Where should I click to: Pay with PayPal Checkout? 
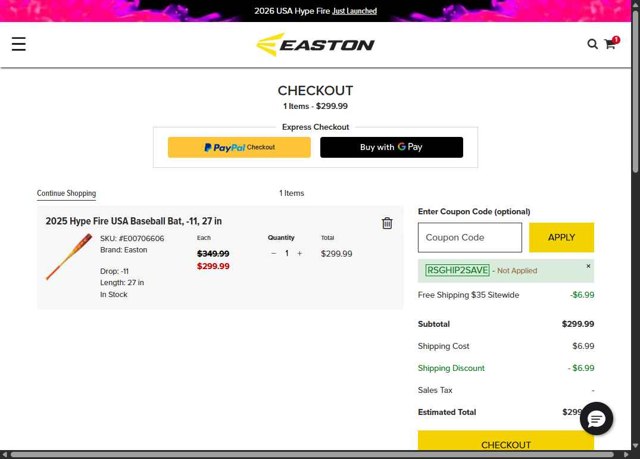(x=239, y=147)
